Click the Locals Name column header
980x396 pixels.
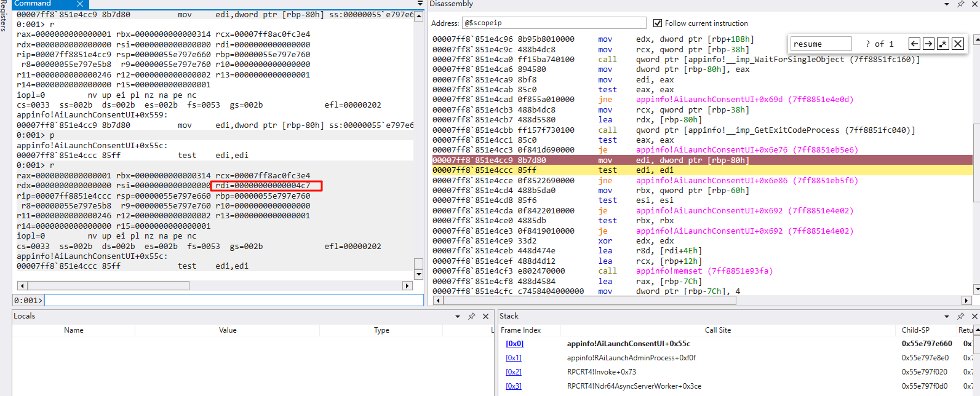(74, 330)
